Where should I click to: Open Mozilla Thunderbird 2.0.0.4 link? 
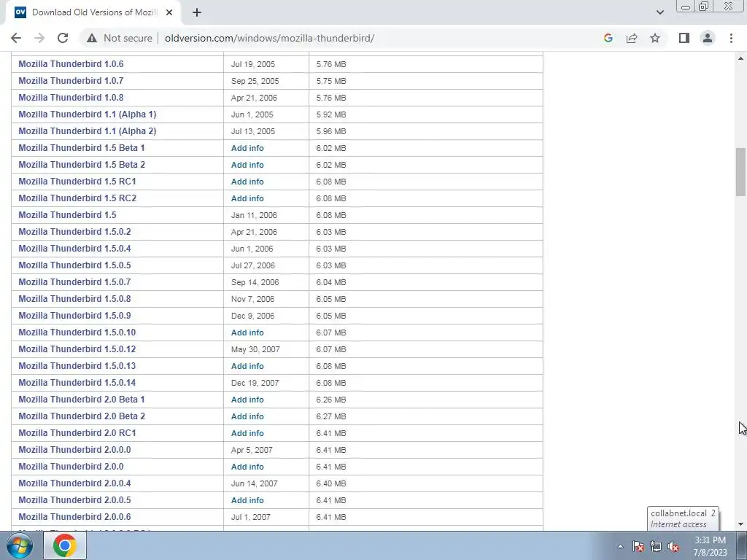pos(75,483)
